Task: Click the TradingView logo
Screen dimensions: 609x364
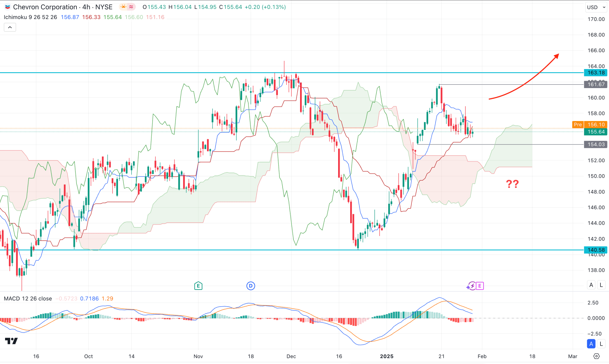Action: tap(11, 341)
